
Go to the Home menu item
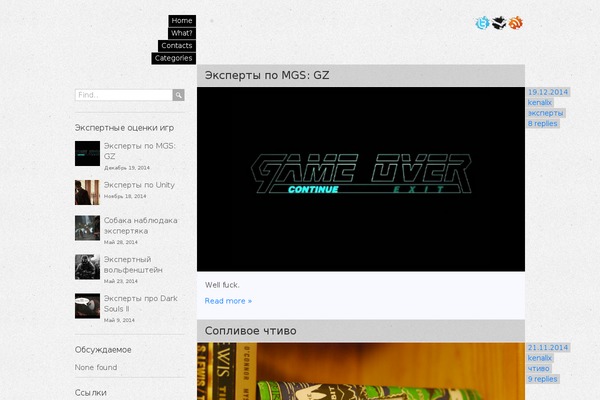(x=182, y=21)
